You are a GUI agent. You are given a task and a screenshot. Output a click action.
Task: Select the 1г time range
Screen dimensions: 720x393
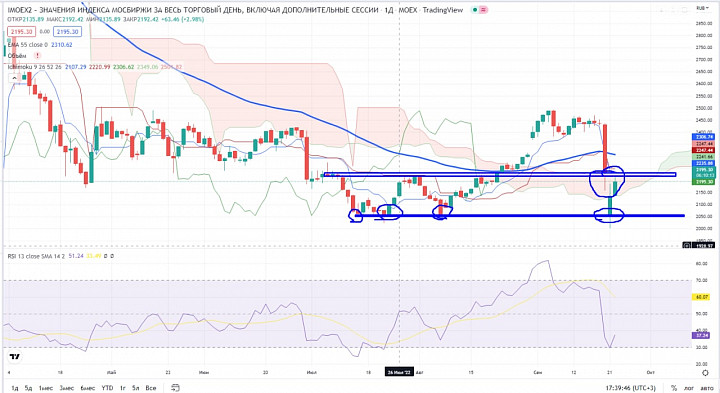coord(123,388)
